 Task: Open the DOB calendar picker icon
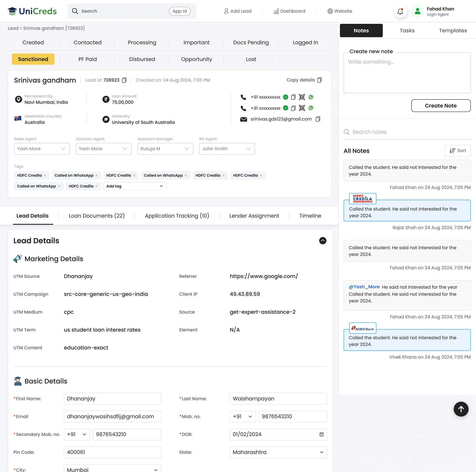(322, 434)
